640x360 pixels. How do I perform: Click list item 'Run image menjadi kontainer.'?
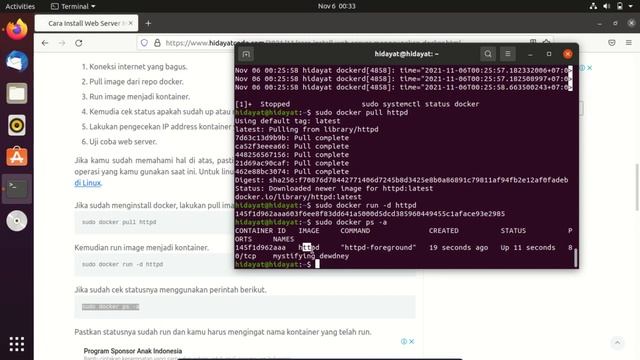tap(140, 97)
